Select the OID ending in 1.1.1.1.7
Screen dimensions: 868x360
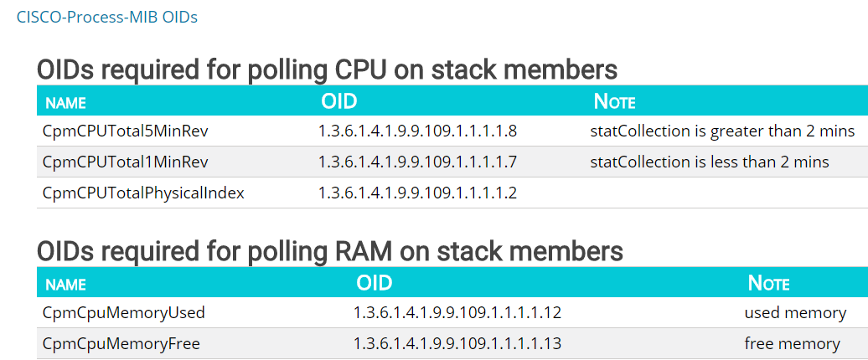[417, 162]
